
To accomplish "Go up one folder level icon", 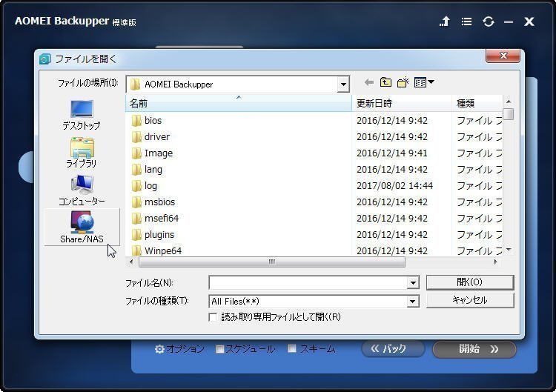I will click(385, 82).
